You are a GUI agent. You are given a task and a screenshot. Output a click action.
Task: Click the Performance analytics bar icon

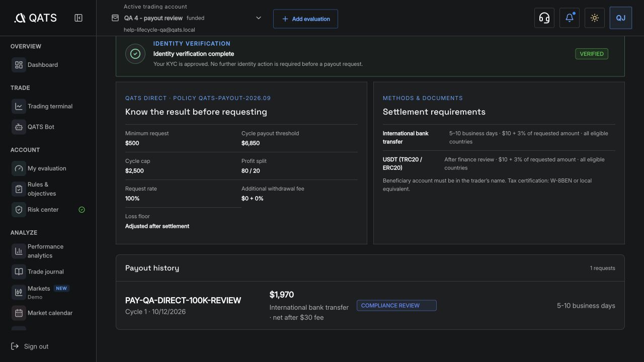(19, 251)
